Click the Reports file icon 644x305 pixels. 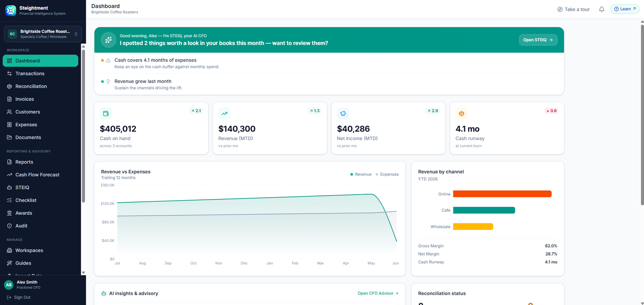click(9, 162)
